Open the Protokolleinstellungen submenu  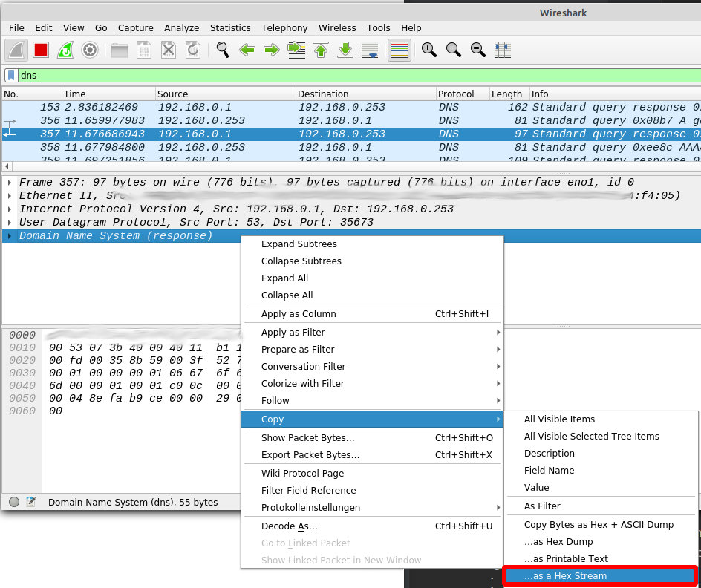click(373, 508)
